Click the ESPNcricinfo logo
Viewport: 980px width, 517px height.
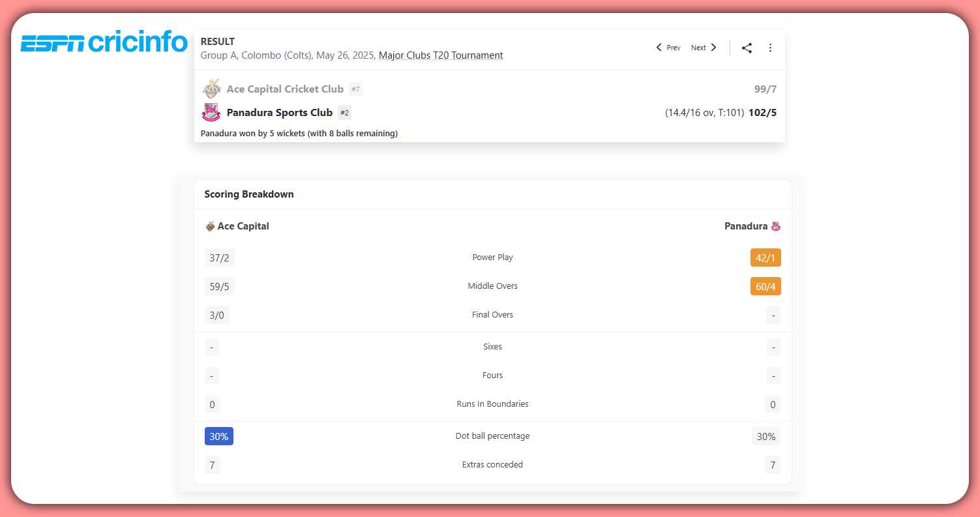104,43
